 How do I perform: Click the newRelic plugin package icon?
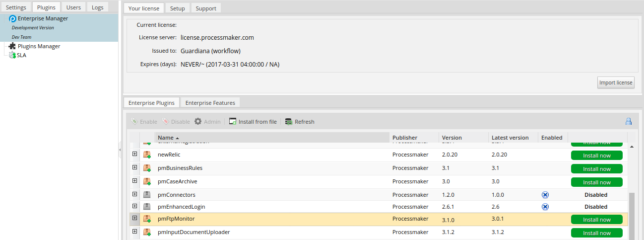[x=147, y=155]
